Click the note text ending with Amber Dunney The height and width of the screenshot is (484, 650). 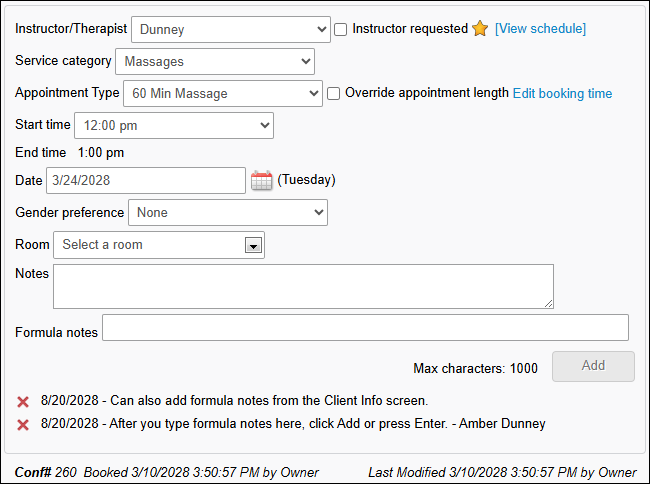click(x=293, y=424)
